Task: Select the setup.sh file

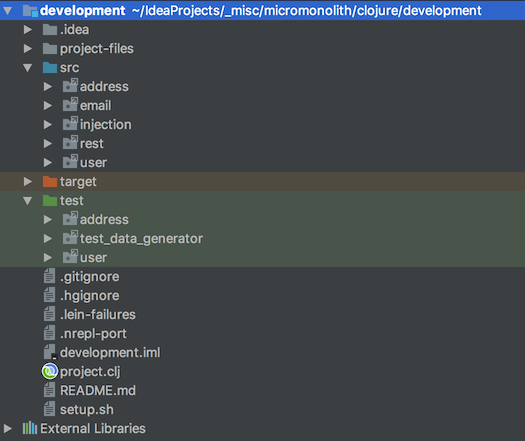Action: pos(87,410)
